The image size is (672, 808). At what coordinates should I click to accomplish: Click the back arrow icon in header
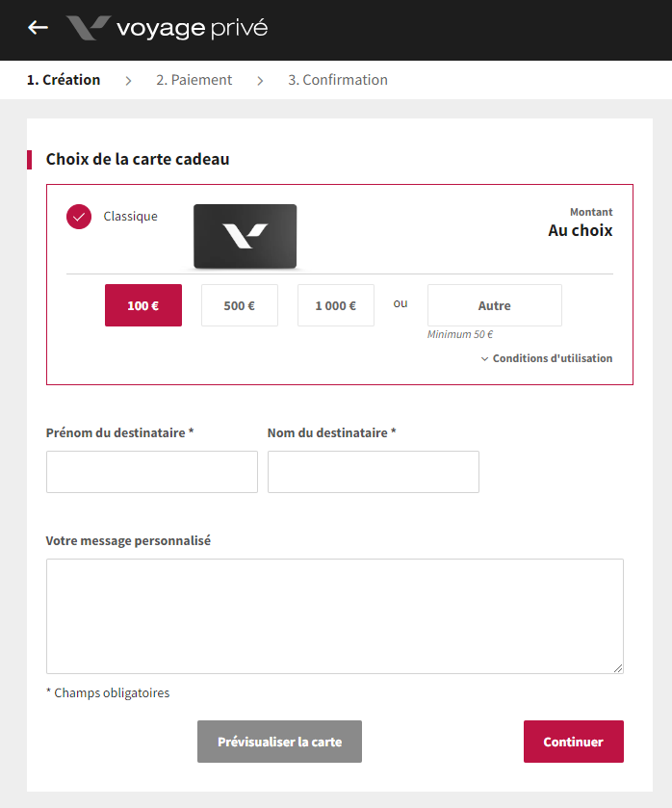coord(38,27)
